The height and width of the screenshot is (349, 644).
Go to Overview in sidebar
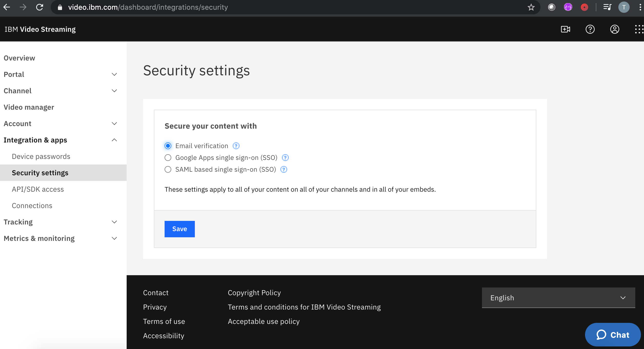point(19,58)
